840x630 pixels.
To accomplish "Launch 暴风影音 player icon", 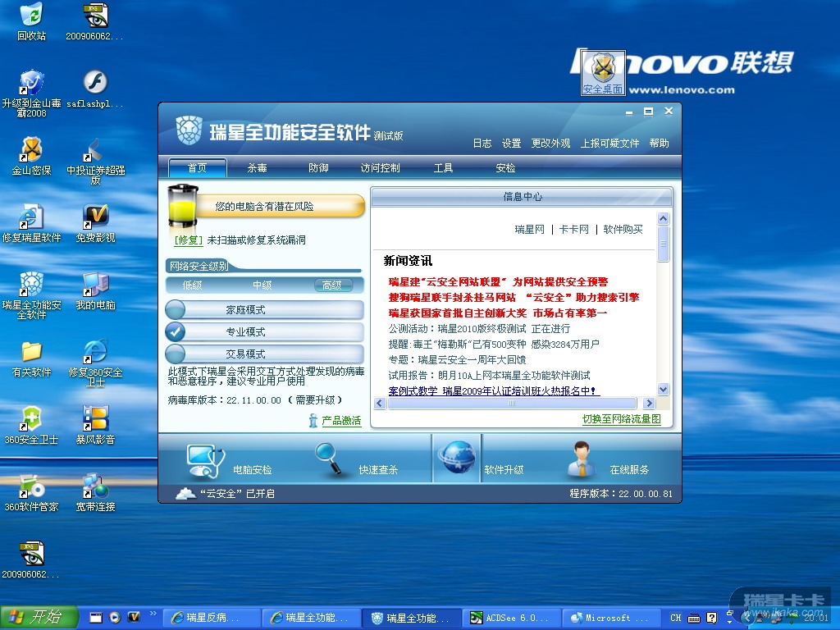I will coord(95,426).
